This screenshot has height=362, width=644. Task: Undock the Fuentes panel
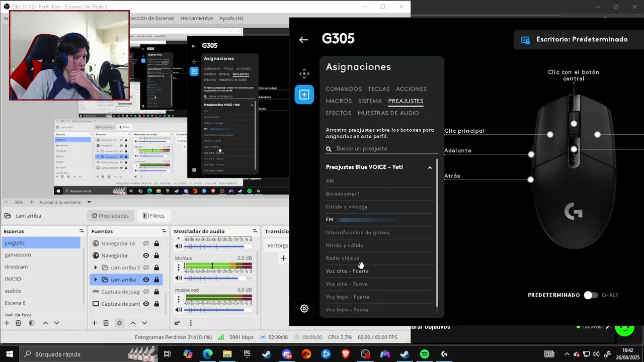tap(164, 231)
